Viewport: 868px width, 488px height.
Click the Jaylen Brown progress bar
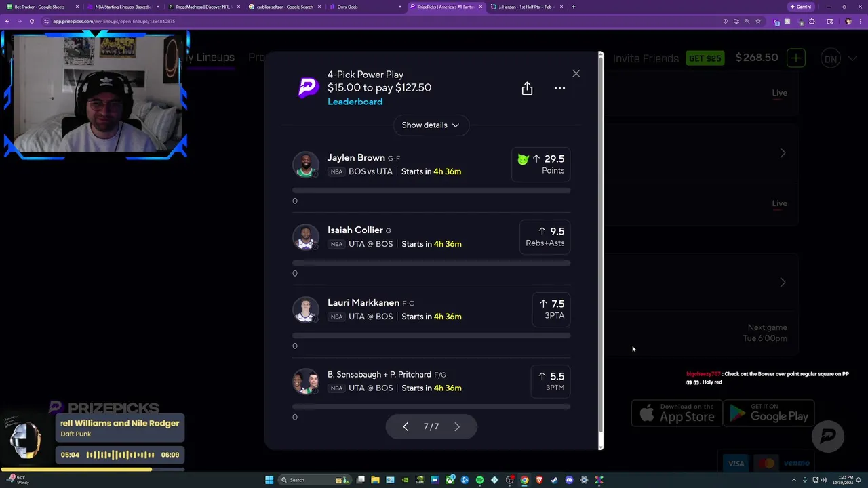click(x=431, y=190)
